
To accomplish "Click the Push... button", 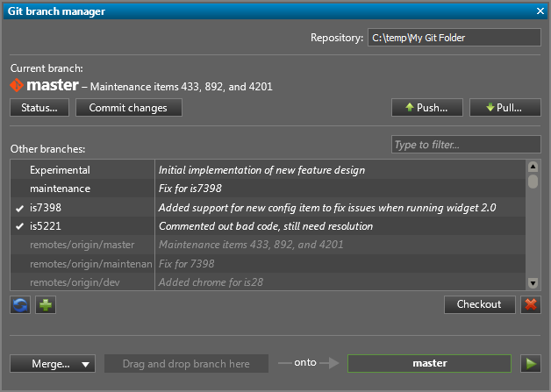I will point(427,108).
